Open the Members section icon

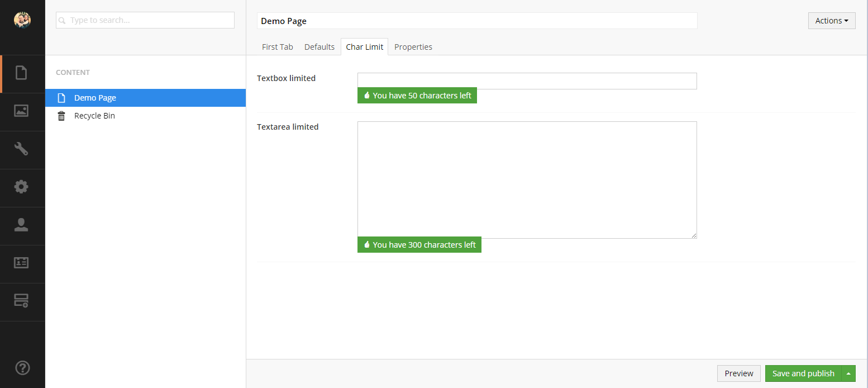(x=22, y=263)
